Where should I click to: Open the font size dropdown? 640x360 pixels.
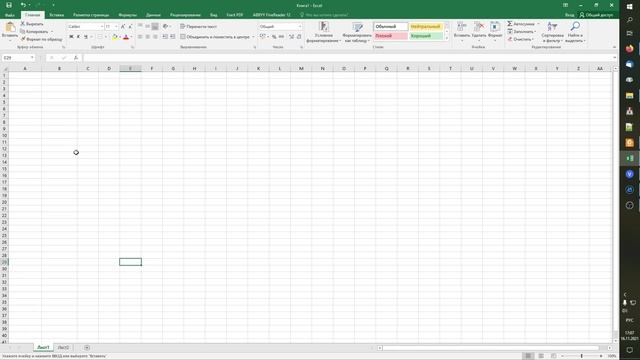point(116,27)
